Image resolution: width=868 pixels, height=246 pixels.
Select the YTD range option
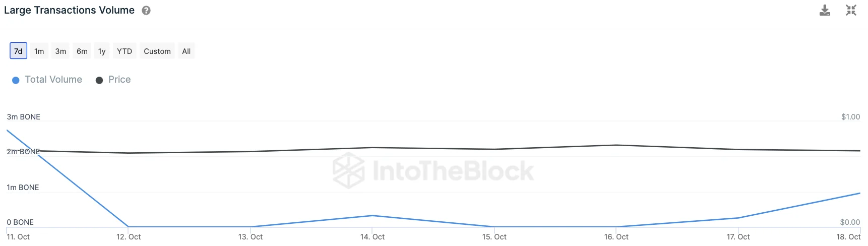pyautogui.click(x=125, y=51)
